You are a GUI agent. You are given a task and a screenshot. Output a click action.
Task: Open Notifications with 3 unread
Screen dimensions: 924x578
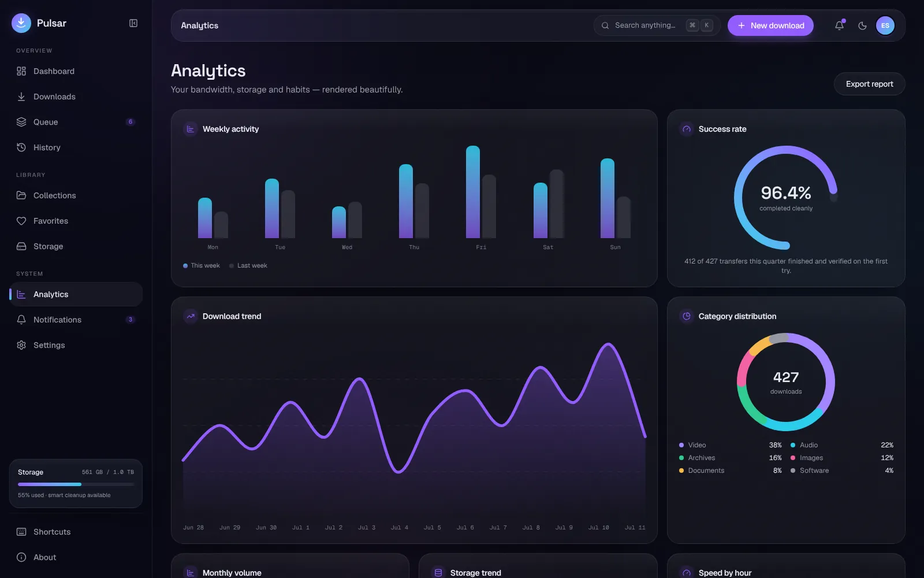(76, 320)
